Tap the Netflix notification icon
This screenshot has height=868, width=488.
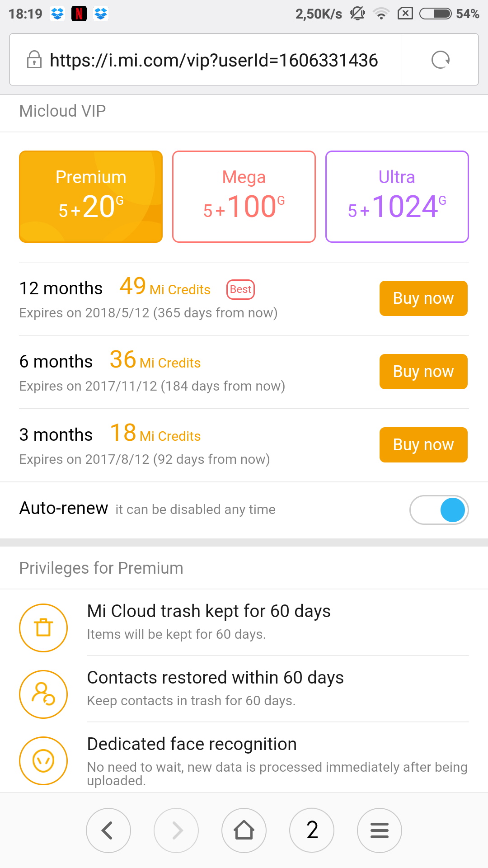(79, 14)
